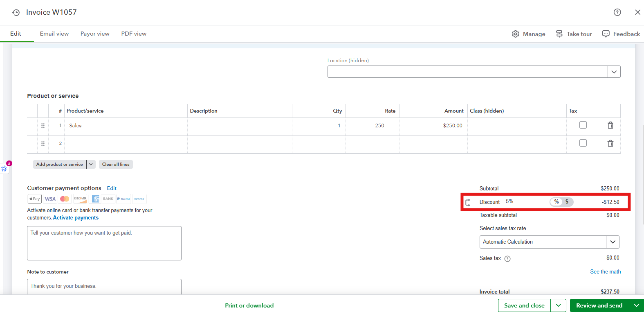
Task: Open the help question mark icon
Action: pyautogui.click(x=617, y=12)
